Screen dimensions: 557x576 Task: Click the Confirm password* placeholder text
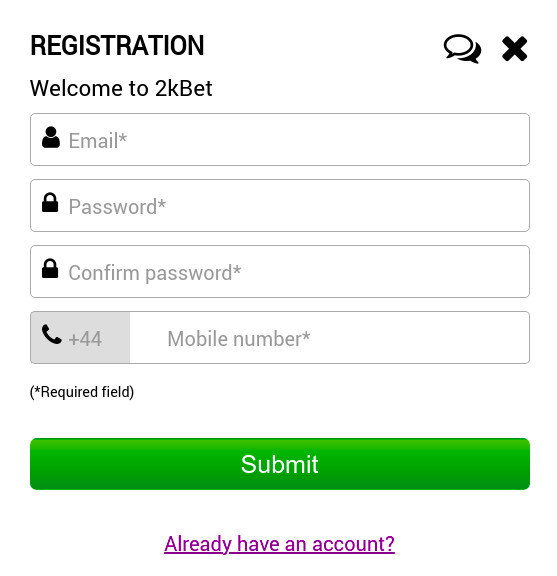click(155, 273)
